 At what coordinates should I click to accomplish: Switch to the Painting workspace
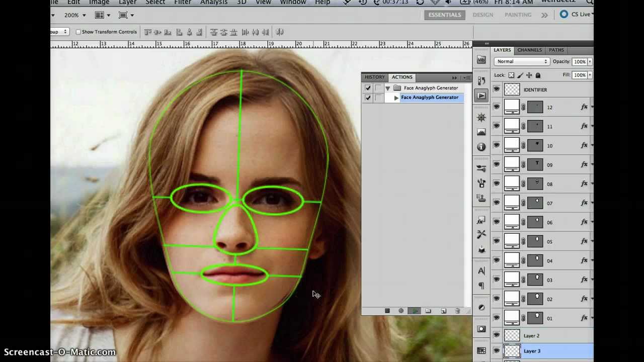coord(518,15)
